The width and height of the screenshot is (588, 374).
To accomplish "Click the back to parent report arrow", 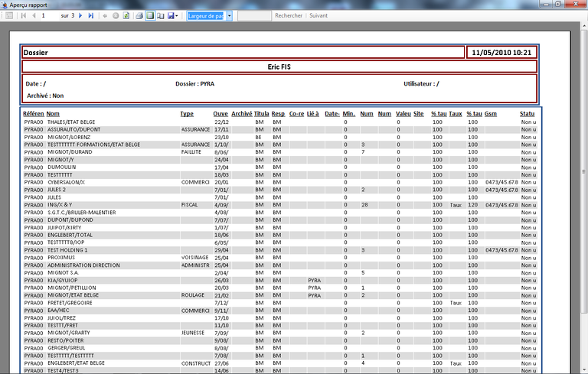I will point(106,15).
